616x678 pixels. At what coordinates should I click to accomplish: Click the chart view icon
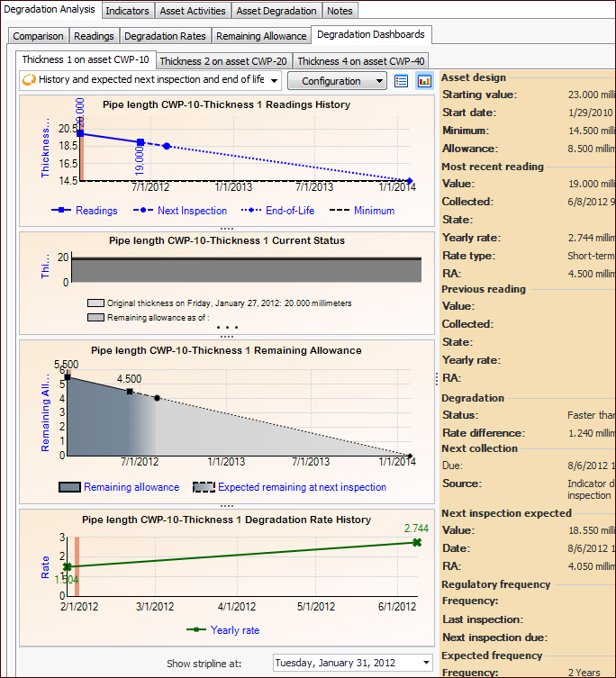coord(424,81)
